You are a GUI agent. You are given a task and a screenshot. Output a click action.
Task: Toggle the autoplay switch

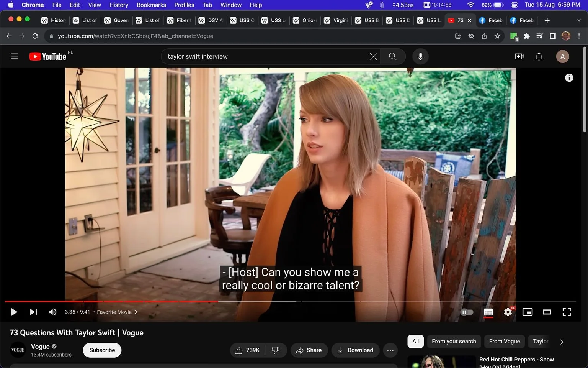point(467,312)
